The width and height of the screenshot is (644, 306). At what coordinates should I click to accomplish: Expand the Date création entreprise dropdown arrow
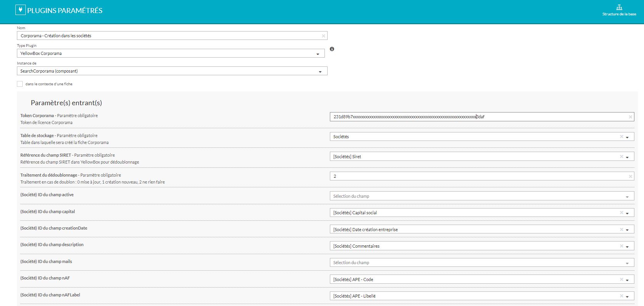click(627, 230)
